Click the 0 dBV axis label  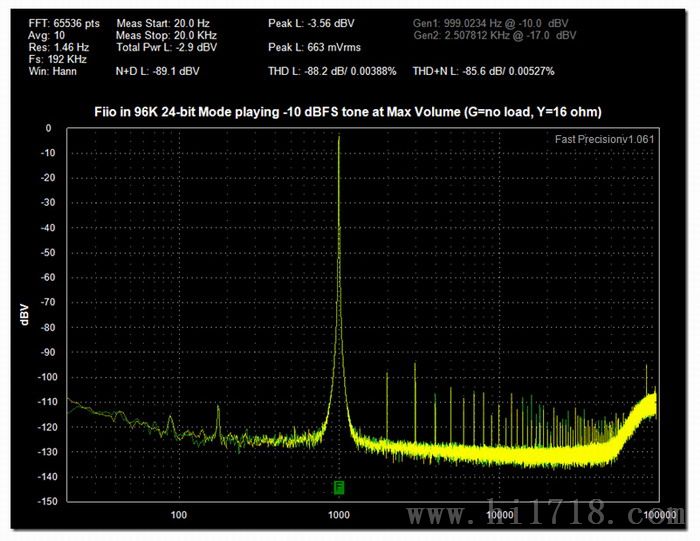coord(49,129)
